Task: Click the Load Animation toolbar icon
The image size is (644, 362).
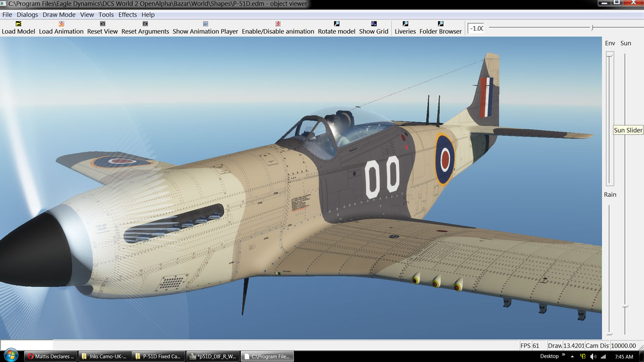Action: coord(61,24)
